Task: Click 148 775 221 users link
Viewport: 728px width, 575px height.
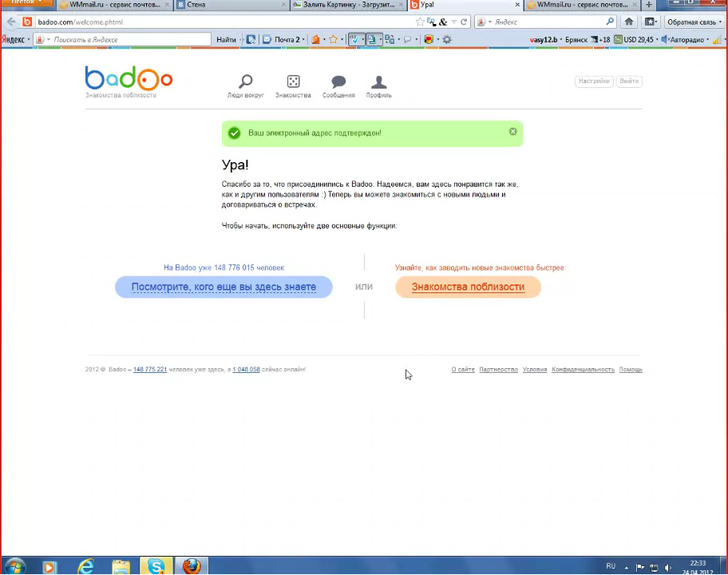Action: [x=150, y=369]
